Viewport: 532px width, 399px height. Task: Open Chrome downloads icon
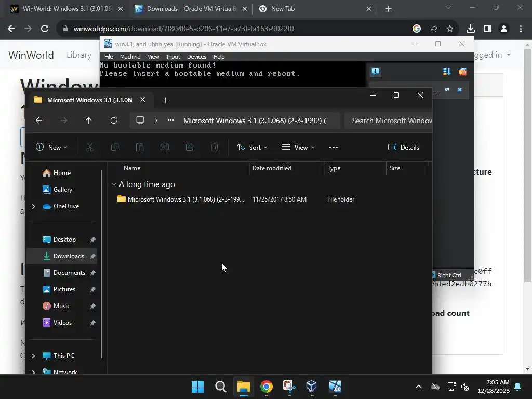click(x=470, y=29)
